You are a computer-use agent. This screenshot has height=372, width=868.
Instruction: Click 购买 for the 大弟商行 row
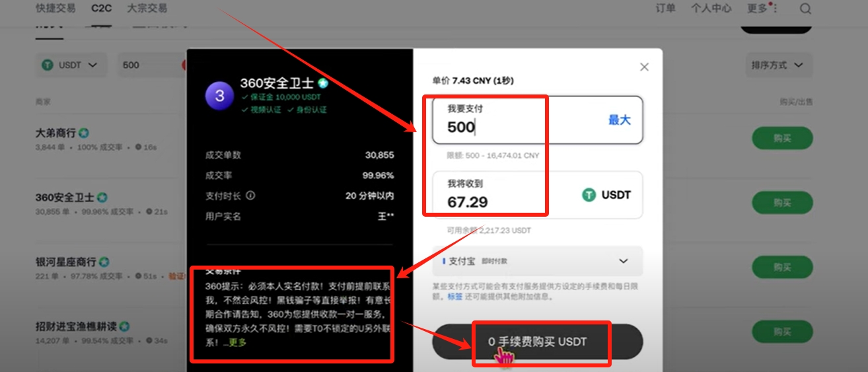(x=782, y=139)
